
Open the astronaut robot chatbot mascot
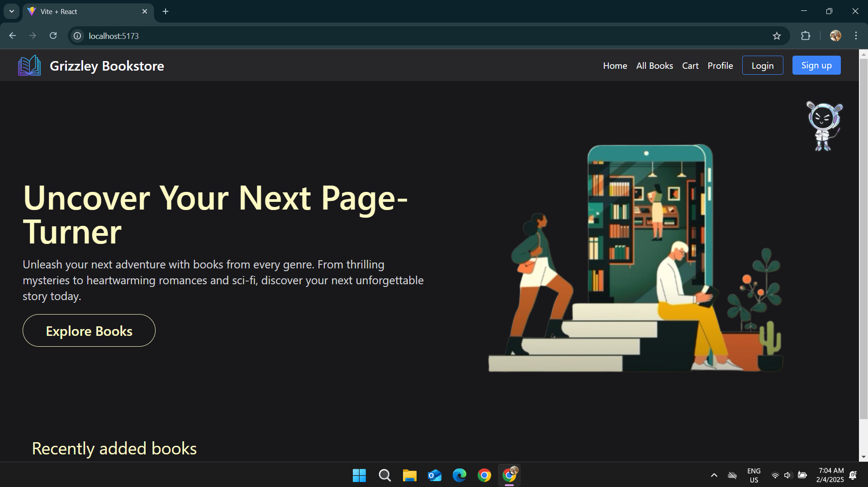824,126
